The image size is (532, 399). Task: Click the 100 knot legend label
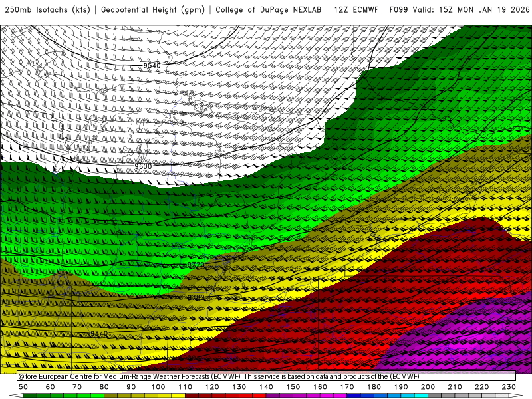point(158,387)
